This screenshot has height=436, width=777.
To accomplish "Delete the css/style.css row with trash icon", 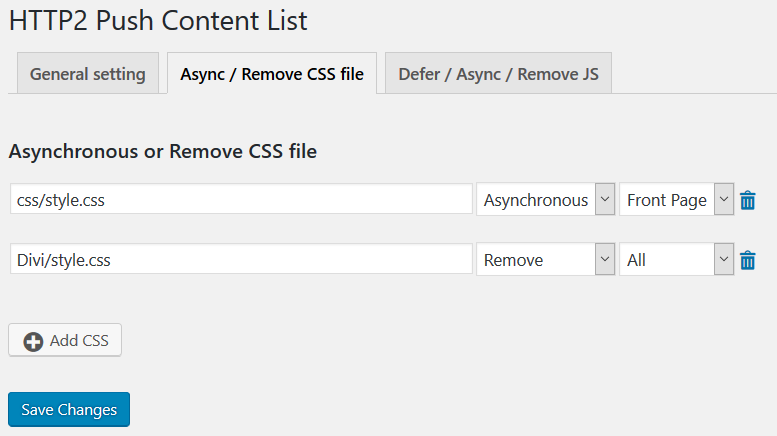I will (x=747, y=200).
